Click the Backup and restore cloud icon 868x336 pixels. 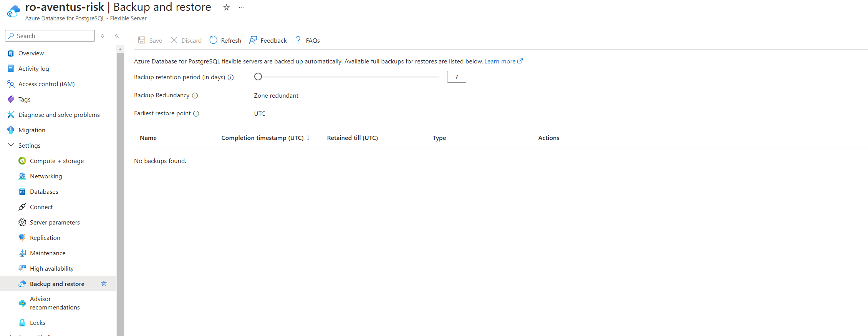(22, 284)
